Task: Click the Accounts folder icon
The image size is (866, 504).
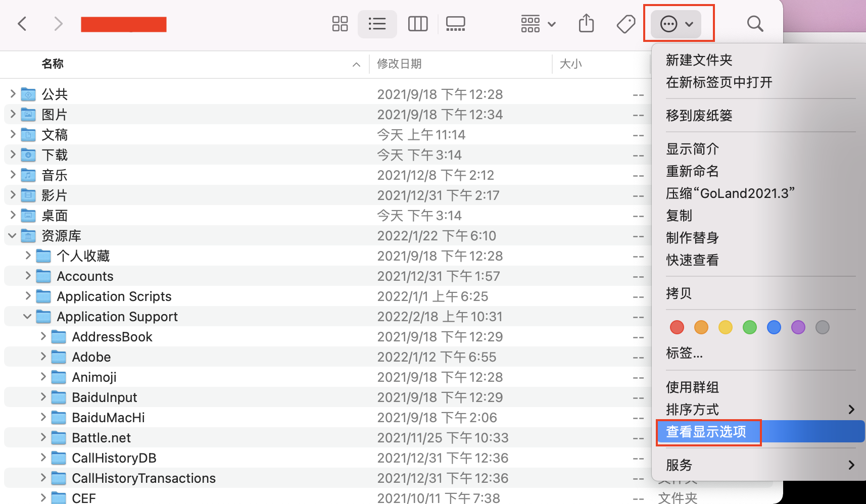Action: (x=43, y=276)
